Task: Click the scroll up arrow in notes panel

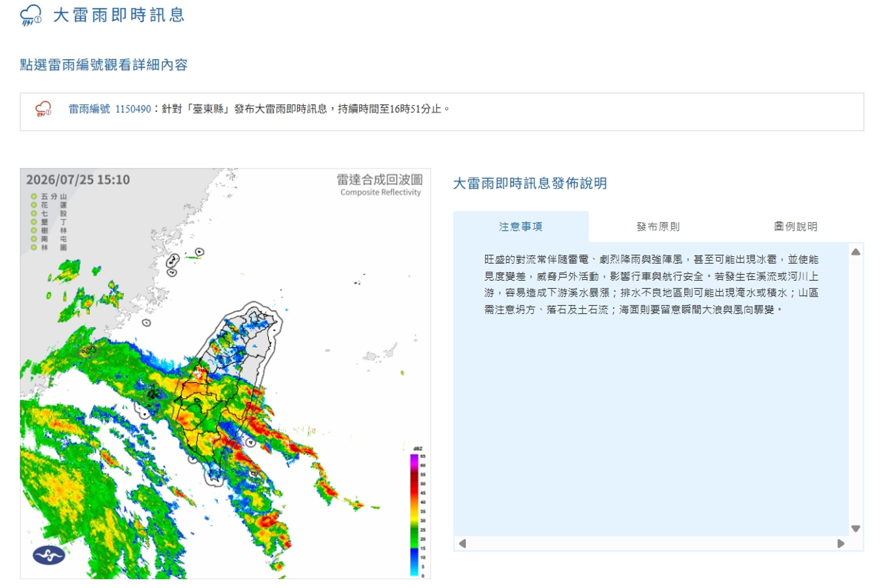Action: point(855,252)
